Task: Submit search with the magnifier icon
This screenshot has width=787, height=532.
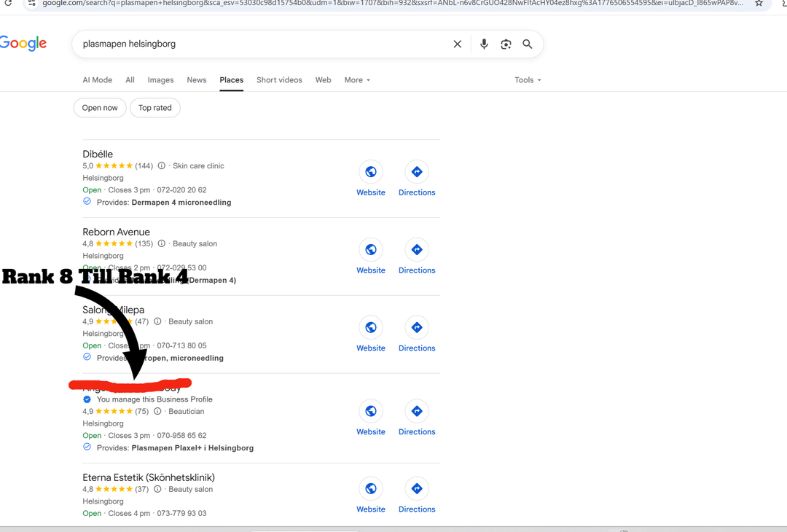Action: pyautogui.click(x=528, y=44)
